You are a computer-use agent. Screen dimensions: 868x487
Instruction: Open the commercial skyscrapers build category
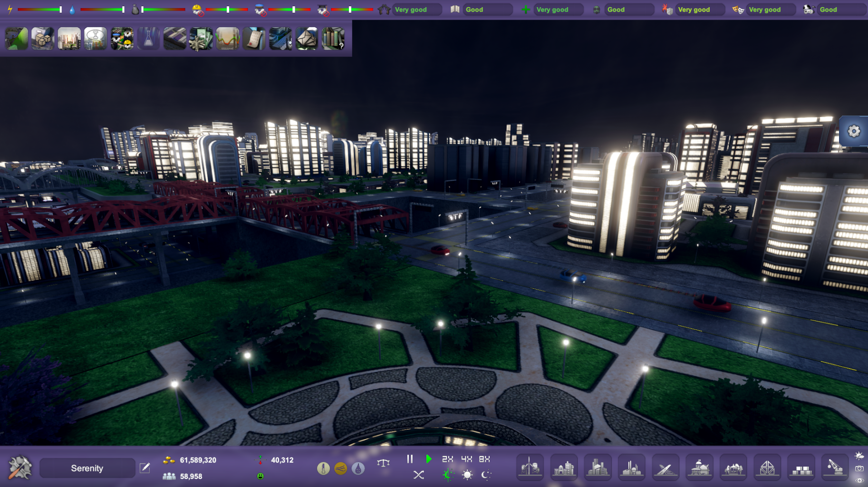coord(598,467)
